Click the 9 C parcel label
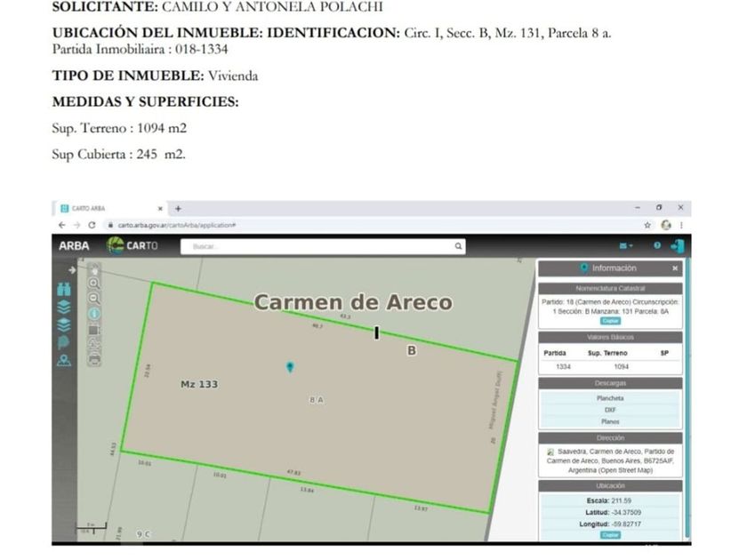The image size is (747, 560). click(x=143, y=534)
